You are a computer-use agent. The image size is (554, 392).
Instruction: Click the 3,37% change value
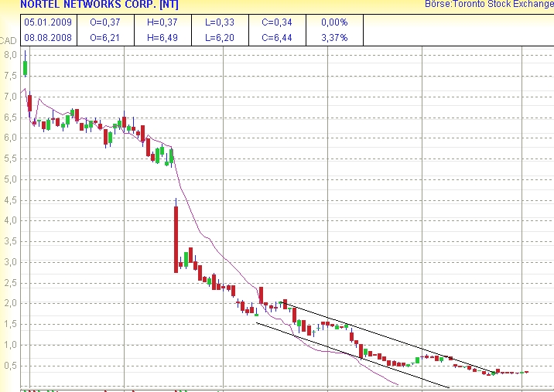click(333, 36)
